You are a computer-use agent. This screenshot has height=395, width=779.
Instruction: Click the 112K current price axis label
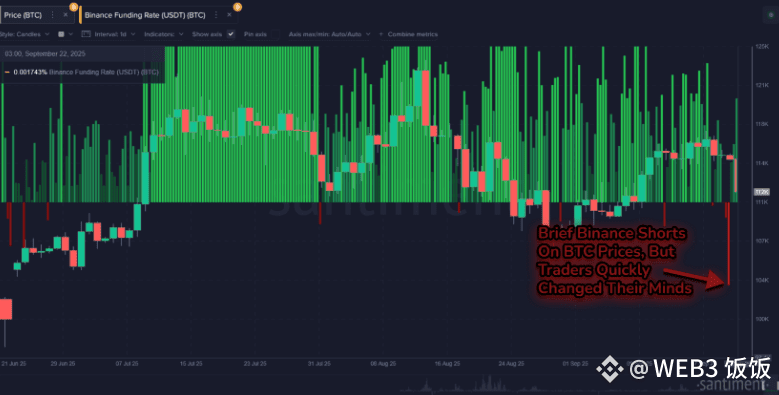click(762, 192)
